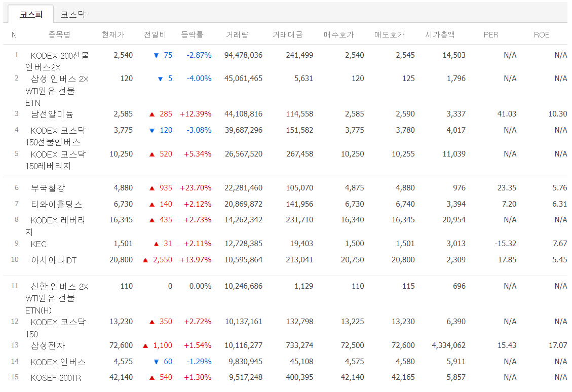Open 삼성 인버스 2X WTI원유 선물 ETN
572x392 pixels.
coord(57,91)
